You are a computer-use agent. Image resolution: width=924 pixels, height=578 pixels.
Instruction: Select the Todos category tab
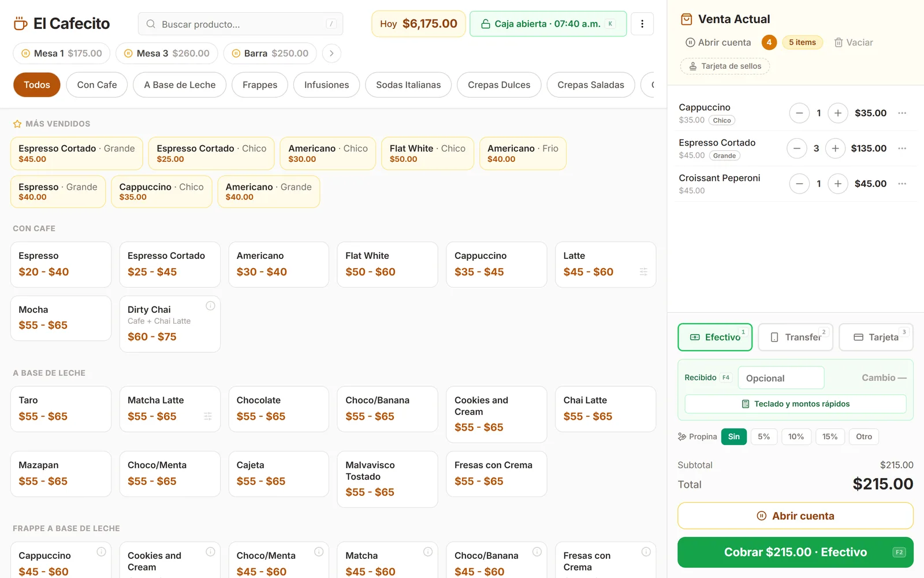[37, 85]
